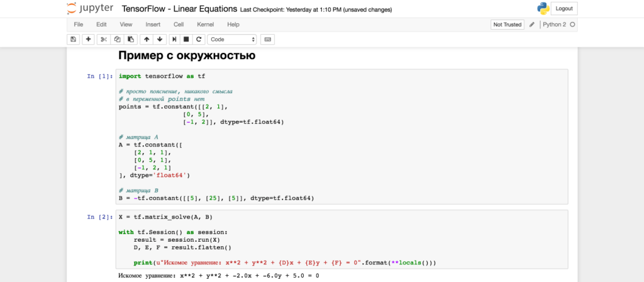The width and height of the screenshot is (644, 282).
Task: Interrupt the kernel with stop icon
Action: (186, 39)
